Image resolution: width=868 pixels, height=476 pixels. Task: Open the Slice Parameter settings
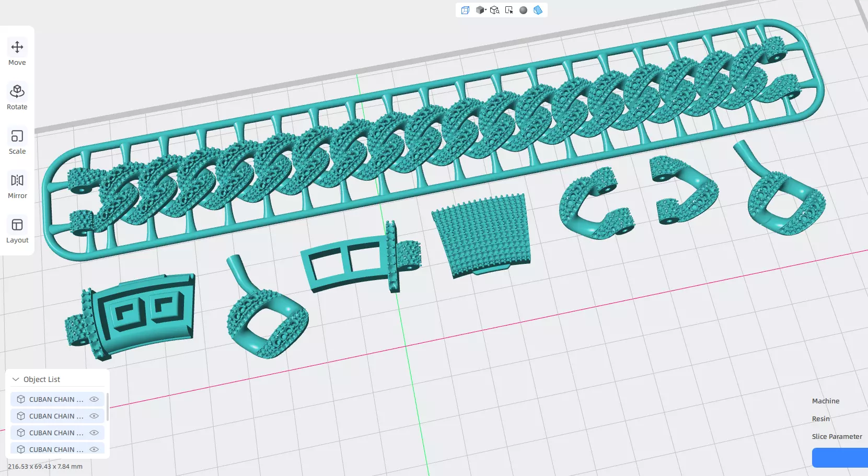click(837, 437)
